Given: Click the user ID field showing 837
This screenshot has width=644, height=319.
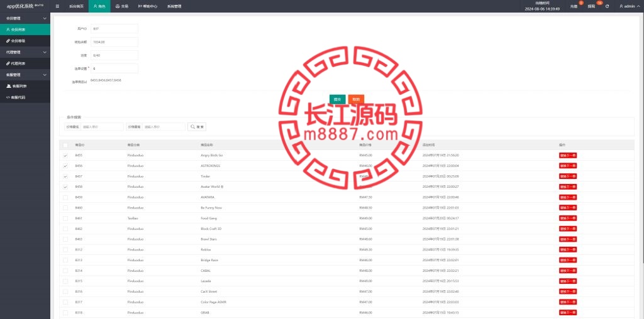Looking at the screenshot, I should point(114,29).
